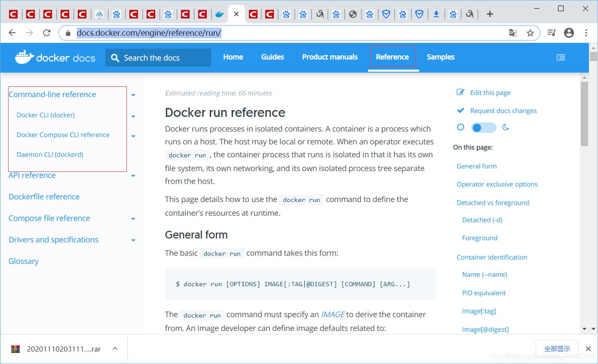Expand the API reference arrow

[133, 176]
